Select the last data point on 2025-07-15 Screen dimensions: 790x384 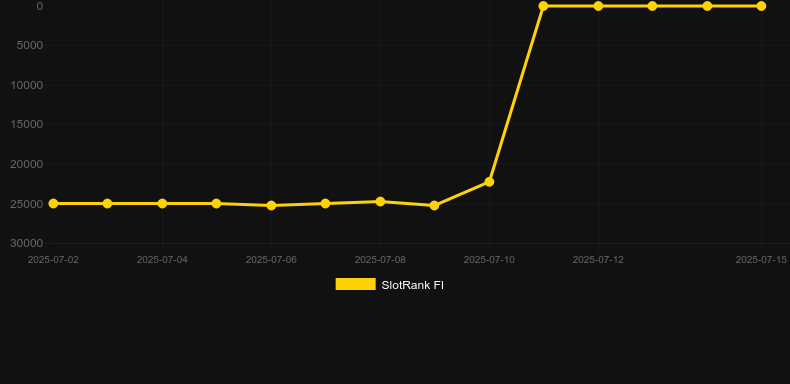point(761,6)
